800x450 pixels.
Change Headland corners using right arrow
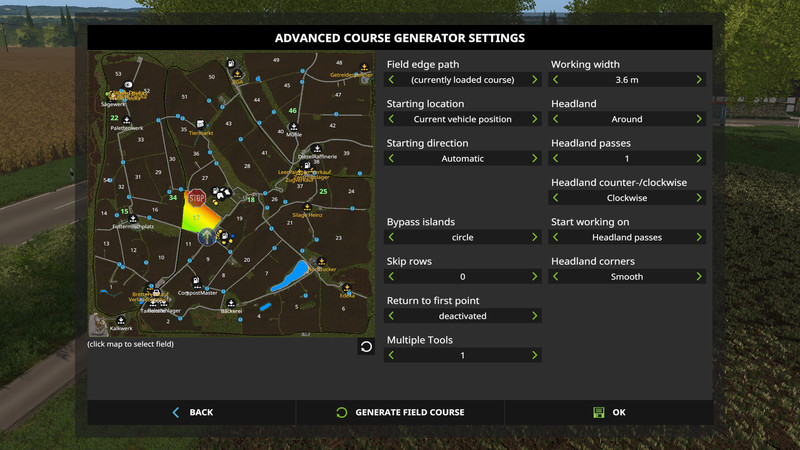tap(700, 277)
